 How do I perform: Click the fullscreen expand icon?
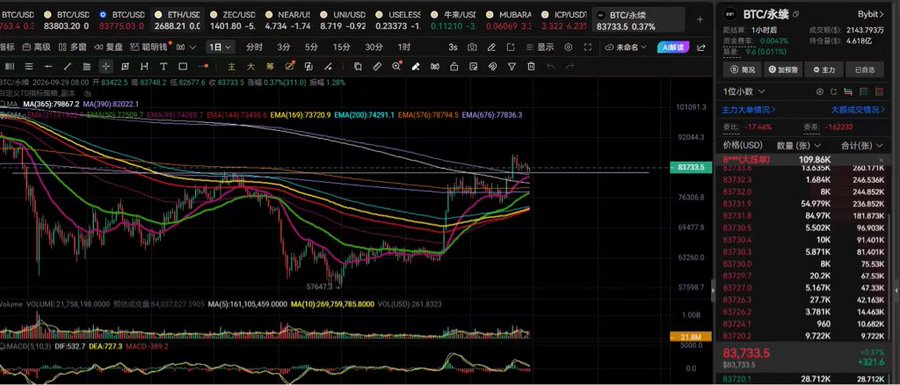tap(587, 47)
